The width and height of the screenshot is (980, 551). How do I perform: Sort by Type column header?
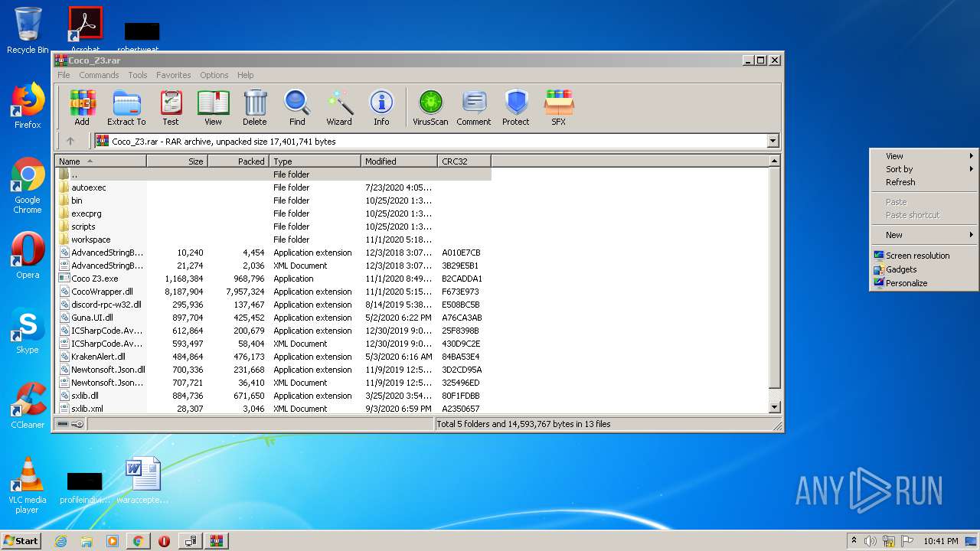(315, 161)
